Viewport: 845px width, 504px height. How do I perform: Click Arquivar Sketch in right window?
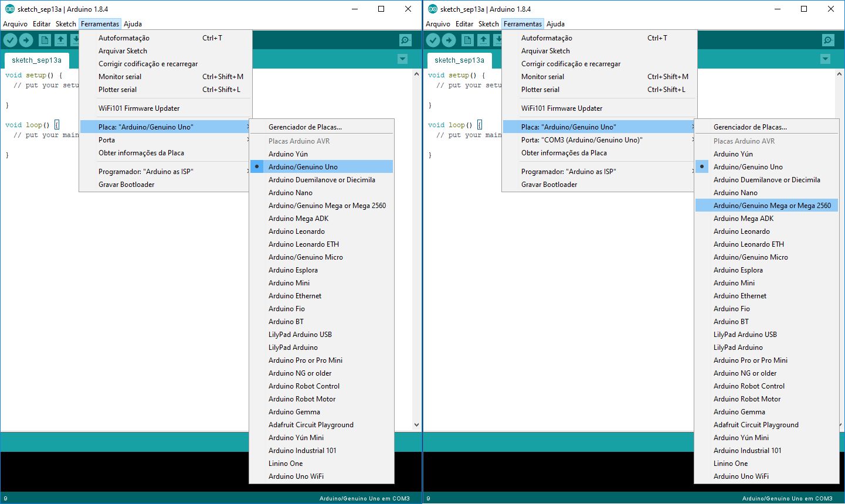pyautogui.click(x=599, y=51)
